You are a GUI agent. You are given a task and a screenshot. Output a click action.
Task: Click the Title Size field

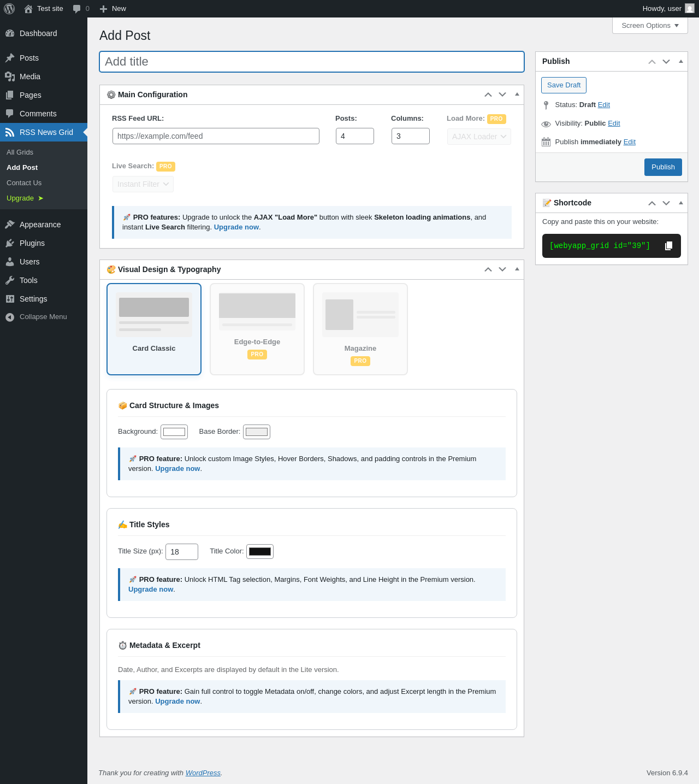pos(182,552)
